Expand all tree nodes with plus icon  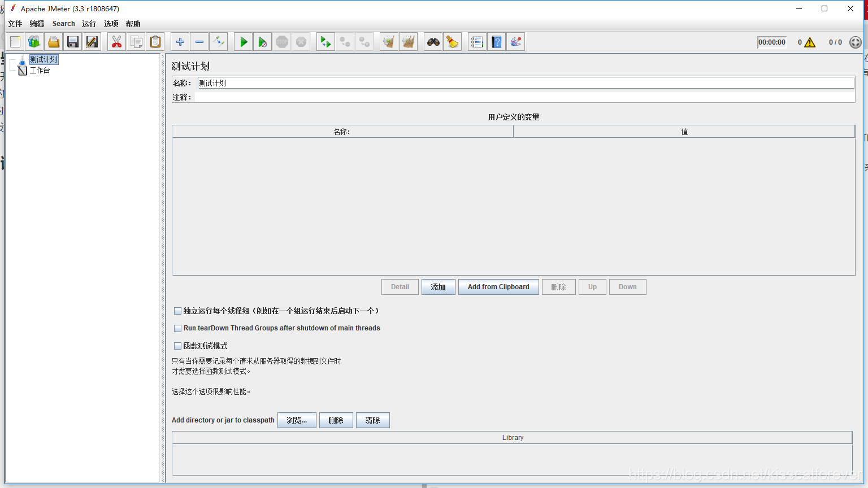coord(180,42)
